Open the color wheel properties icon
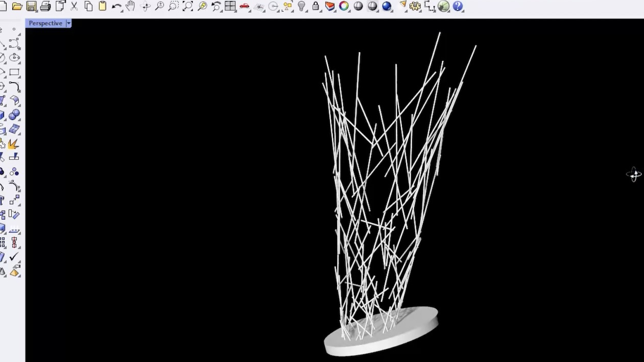 (x=344, y=7)
